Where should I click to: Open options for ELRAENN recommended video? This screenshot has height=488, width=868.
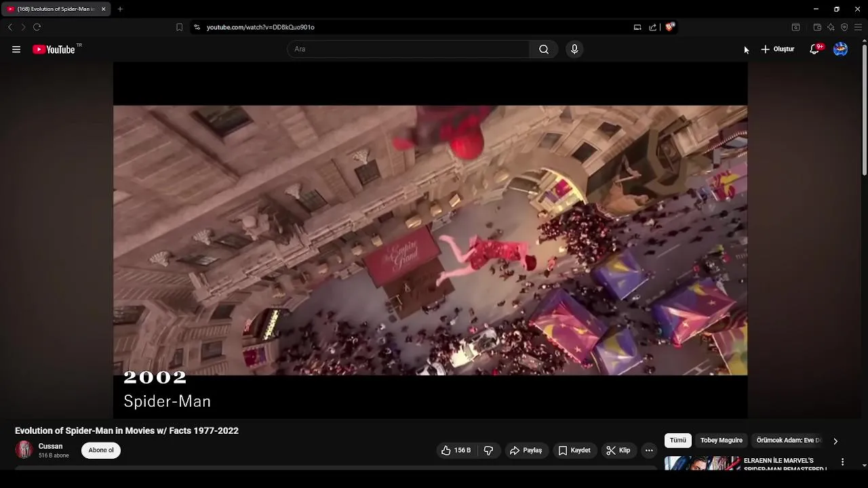tap(842, 462)
